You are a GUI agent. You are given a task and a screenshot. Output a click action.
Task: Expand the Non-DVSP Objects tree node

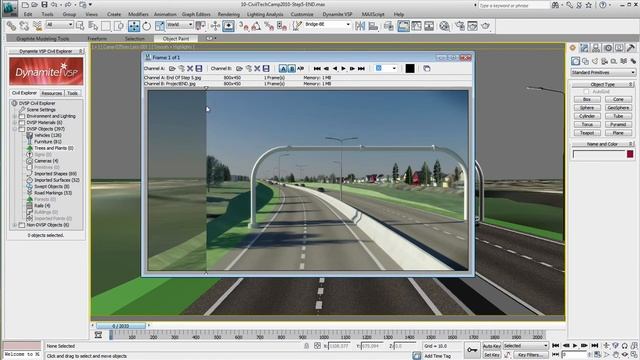pos(15,225)
